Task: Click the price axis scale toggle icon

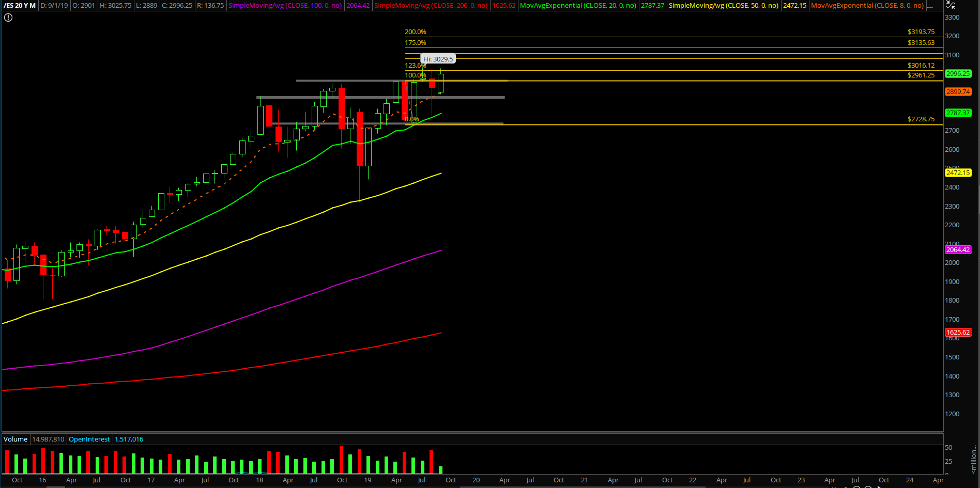Action: [x=951, y=5]
